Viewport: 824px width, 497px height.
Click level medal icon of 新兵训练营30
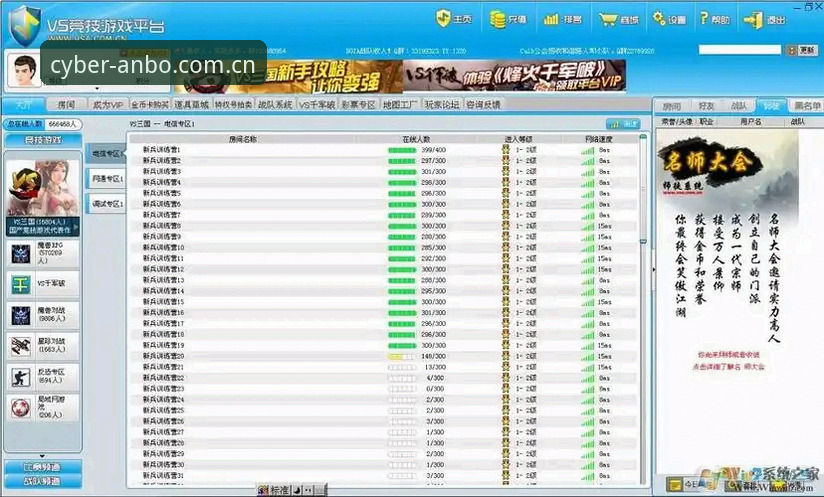[506, 464]
